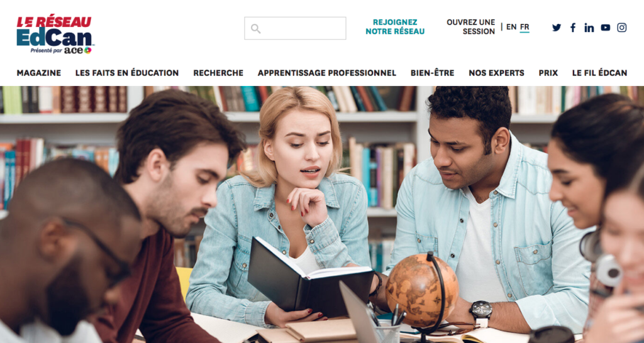Expand Apprentissage professionnel menu item
This screenshot has height=343, width=644.
[x=327, y=73]
